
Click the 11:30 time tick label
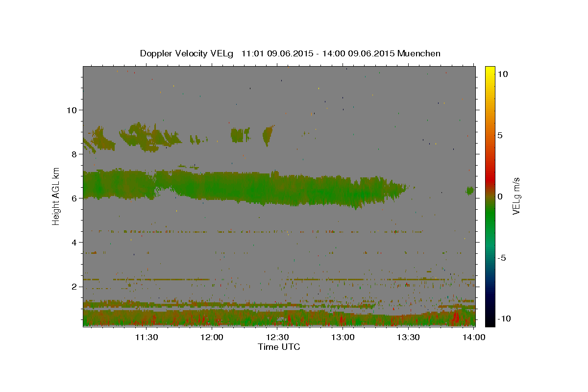point(147,337)
